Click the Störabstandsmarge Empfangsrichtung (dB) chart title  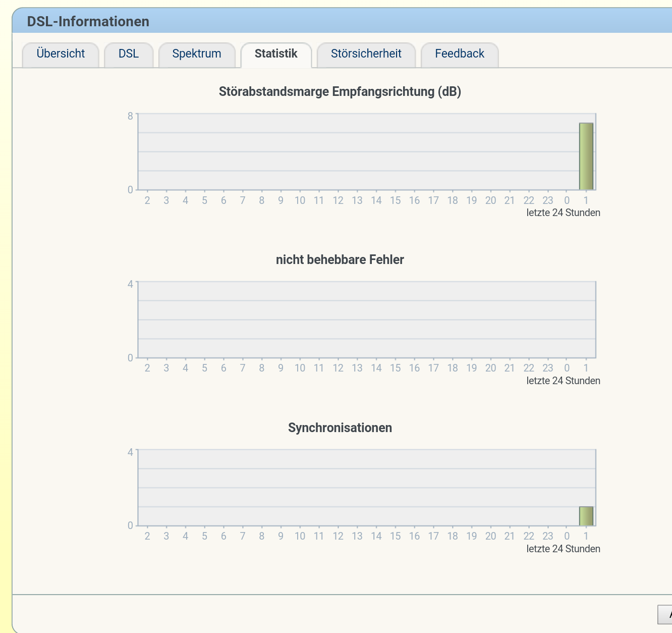coord(340,92)
